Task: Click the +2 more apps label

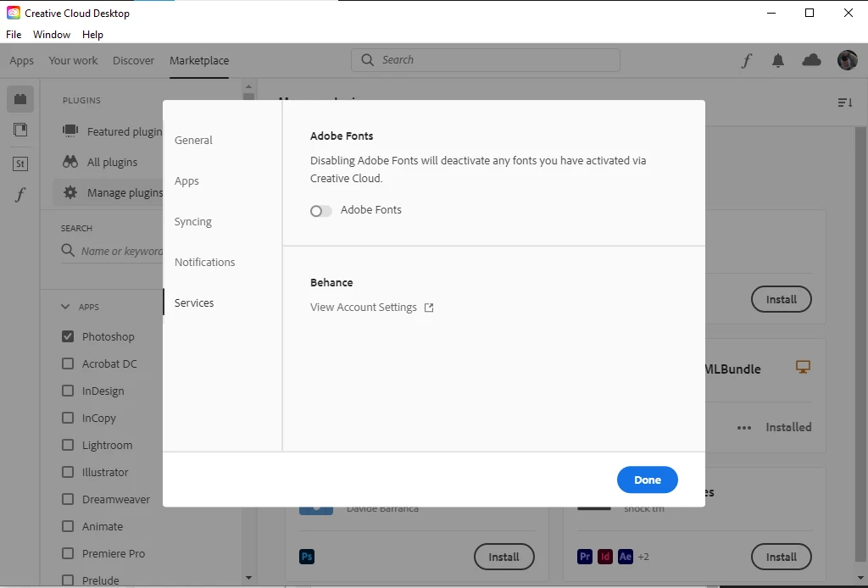Action: 643,557
